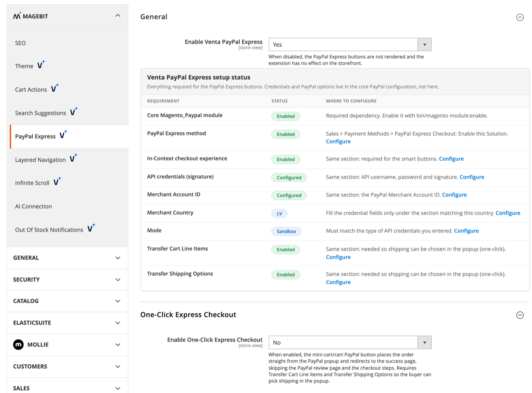This screenshot has width=532, height=393.
Task: Click Enabled badge for In-Context checkout experience
Action: coord(286,159)
